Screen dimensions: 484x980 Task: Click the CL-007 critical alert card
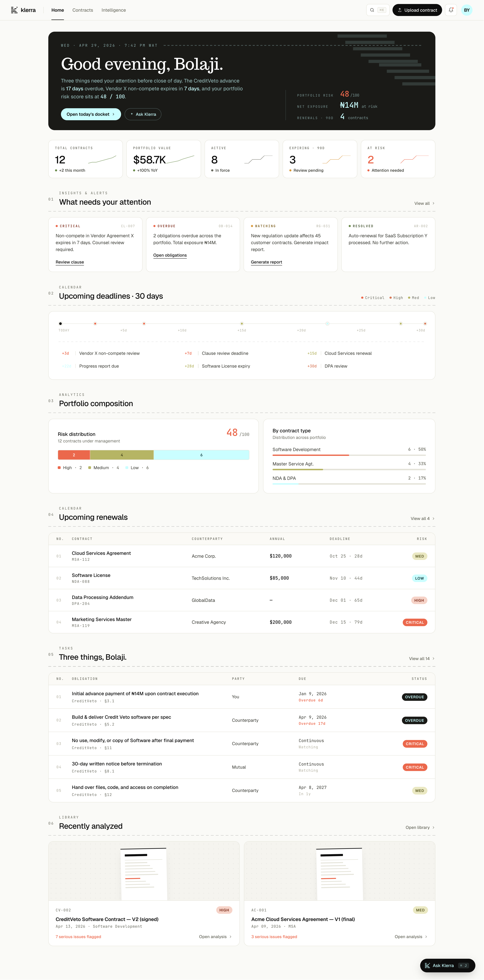(95, 245)
